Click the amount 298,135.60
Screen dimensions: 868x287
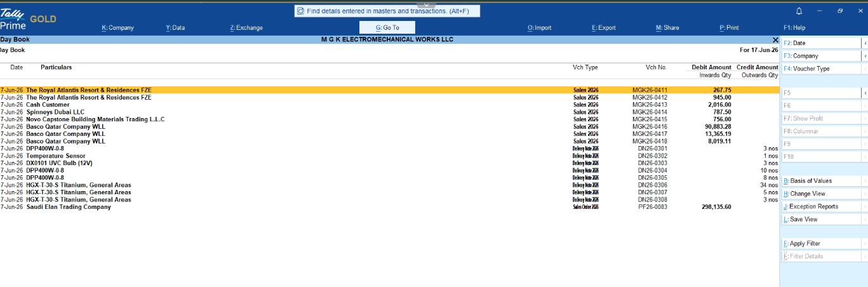716,207
